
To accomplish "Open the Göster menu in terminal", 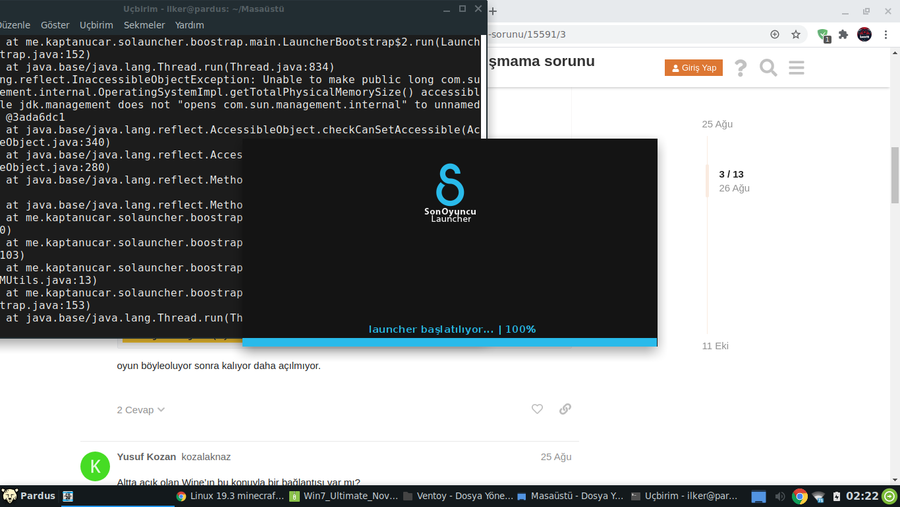I will (55, 25).
